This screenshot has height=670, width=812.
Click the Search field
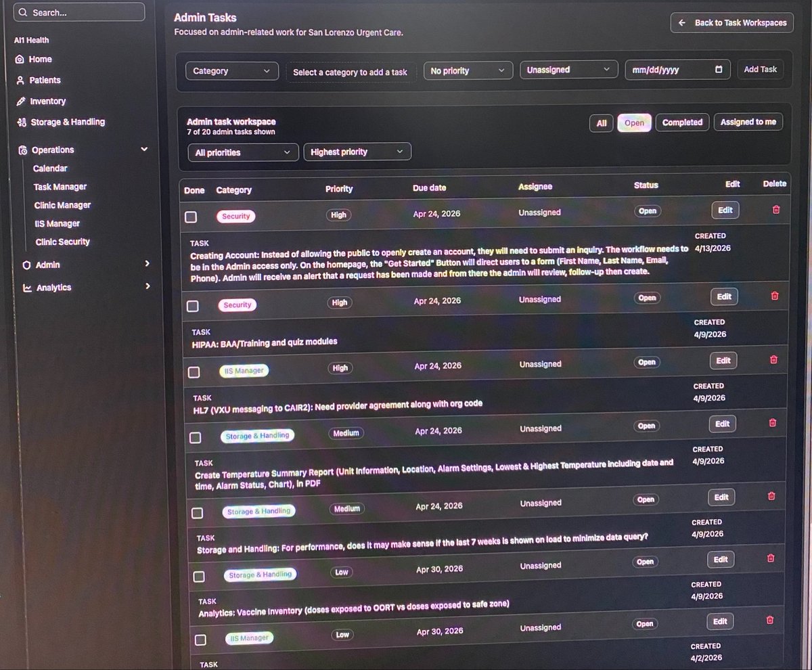pyautogui.click(x=80, y=12)
